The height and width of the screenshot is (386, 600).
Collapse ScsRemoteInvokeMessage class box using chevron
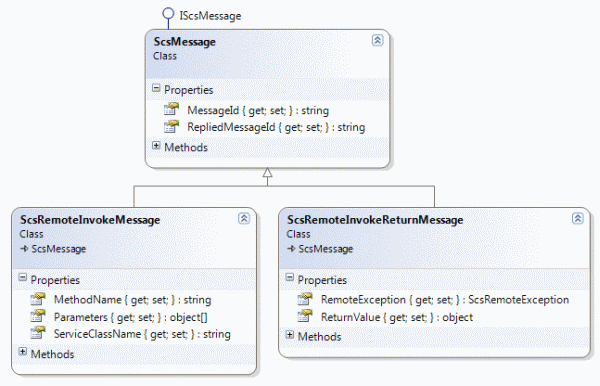(x=244, y=218)
